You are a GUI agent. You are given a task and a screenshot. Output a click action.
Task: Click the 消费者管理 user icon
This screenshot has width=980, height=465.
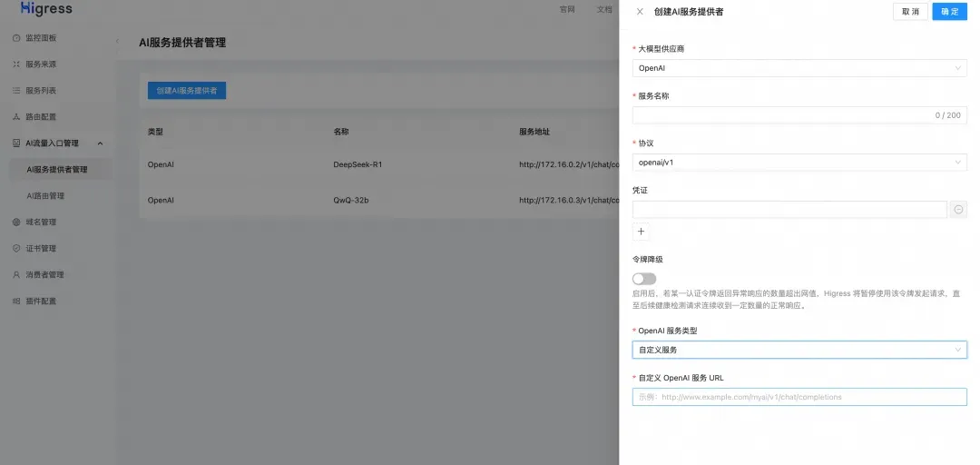(x=16, y=275)
